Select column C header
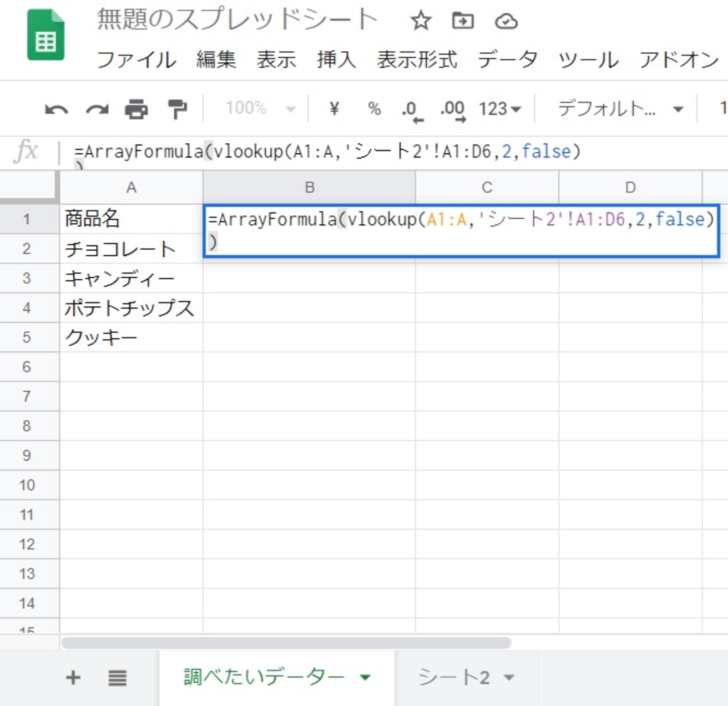 point(487,187)
